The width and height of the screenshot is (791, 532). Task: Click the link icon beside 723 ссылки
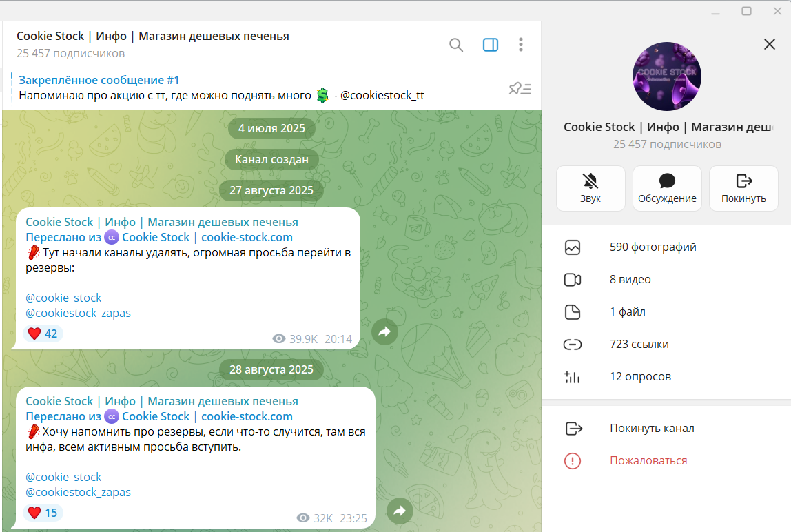pyautogui.click(x=572, y=345)
